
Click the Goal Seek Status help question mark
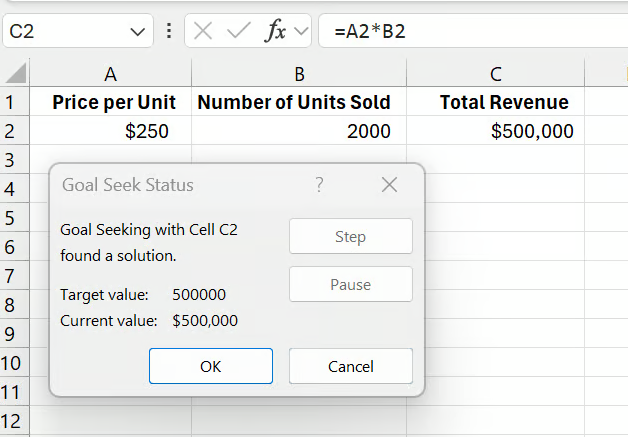(x=319, y=185)
